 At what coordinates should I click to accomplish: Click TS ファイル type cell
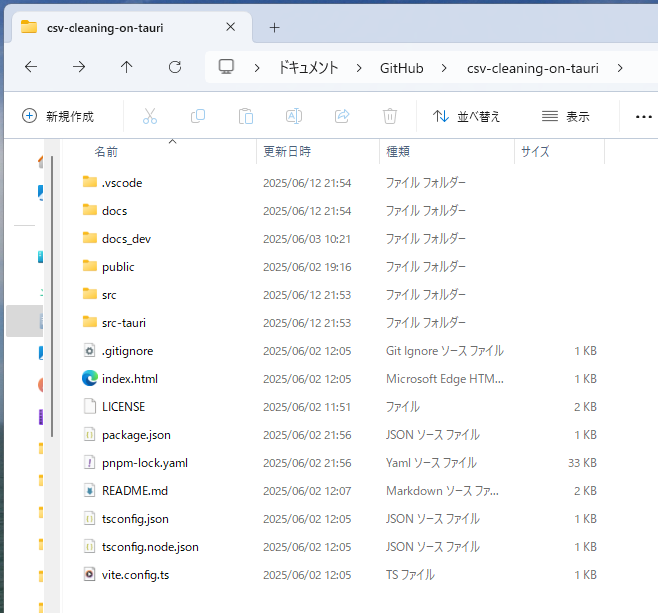pyautogui.click(x=410, y=575)
